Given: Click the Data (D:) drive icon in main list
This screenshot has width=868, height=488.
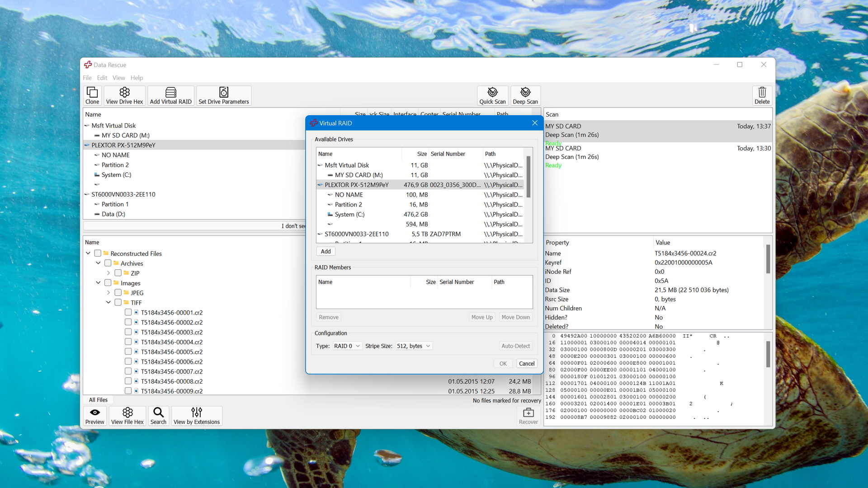Looking at the screenshot, I should click(x=97, y=214).
